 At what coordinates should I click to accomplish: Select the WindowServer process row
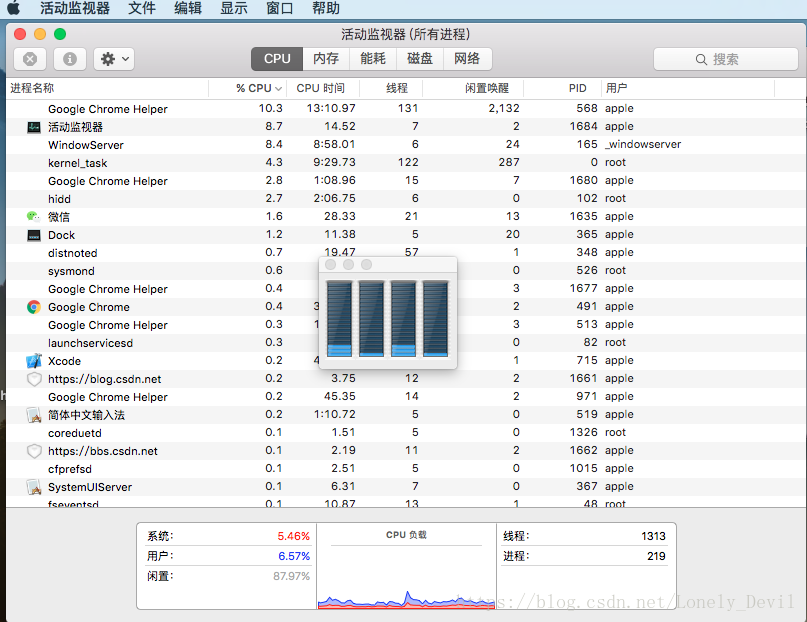click(x=406, y=145)
